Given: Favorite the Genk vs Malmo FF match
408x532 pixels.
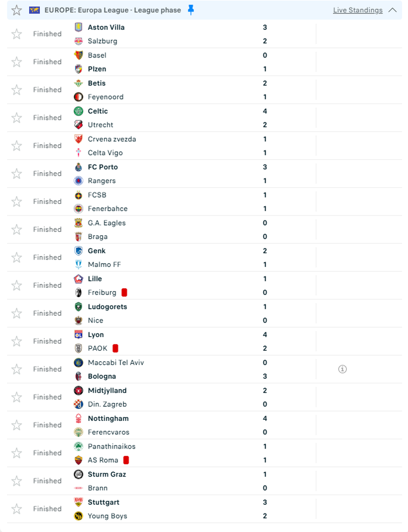Looking at the screenshot, I should pyautogui.click(x=16, y=257).
